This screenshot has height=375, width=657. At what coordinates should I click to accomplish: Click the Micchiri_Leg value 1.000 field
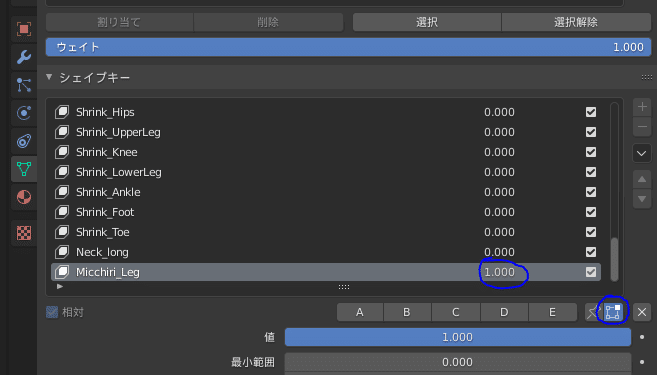click(x=499, y=272)
